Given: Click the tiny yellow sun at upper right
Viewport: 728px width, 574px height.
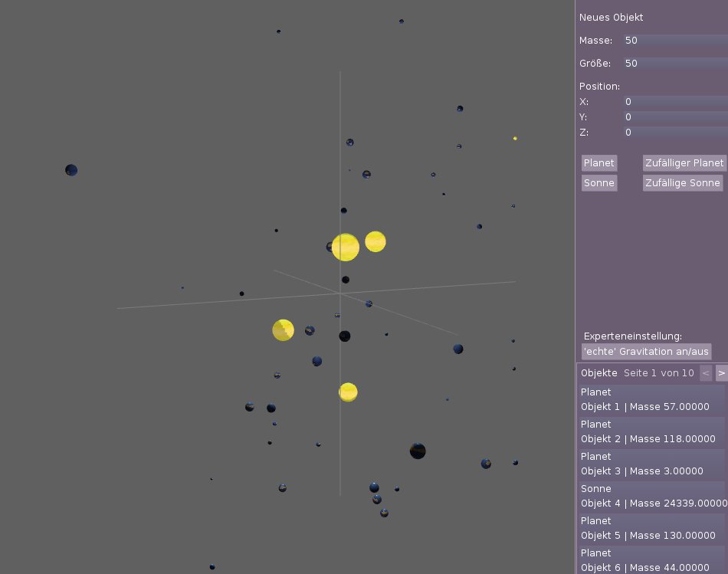Looking at the screenshot, I should point(515,139).
